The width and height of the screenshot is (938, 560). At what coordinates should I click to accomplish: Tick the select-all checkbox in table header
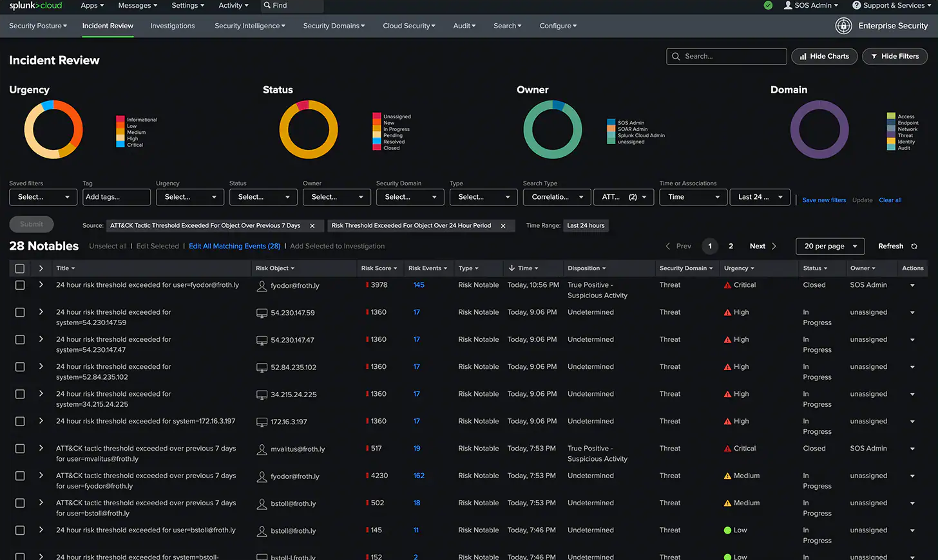[x=20, y=268]
